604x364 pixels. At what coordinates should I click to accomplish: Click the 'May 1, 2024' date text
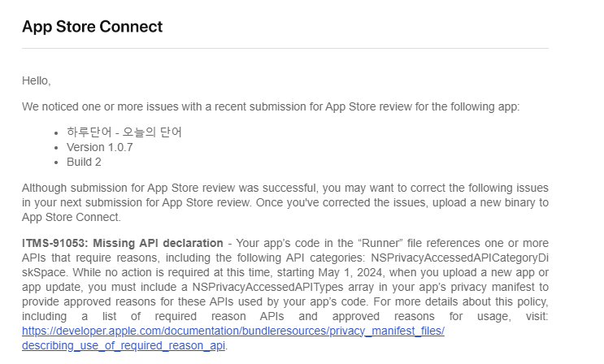click(x=350, y=272)
